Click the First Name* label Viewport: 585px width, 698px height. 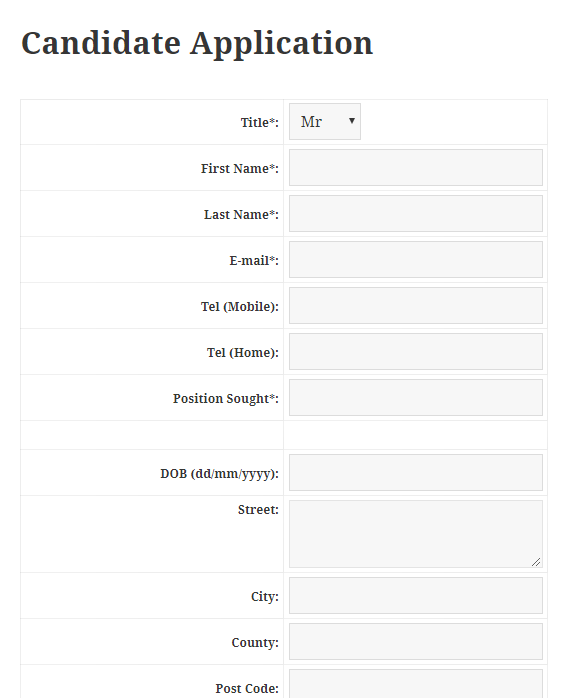(x=240, y=169)
